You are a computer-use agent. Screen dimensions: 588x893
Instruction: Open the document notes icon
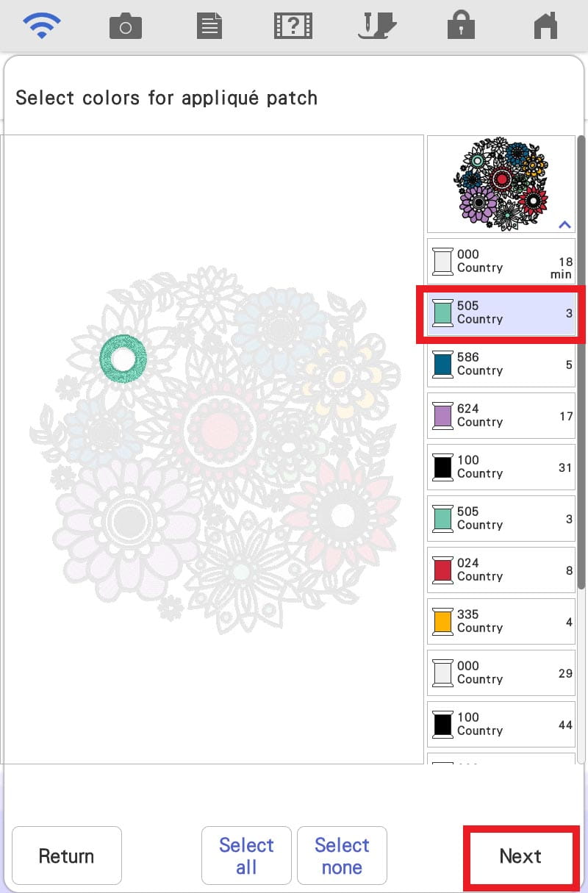click(x=209, y=26)
